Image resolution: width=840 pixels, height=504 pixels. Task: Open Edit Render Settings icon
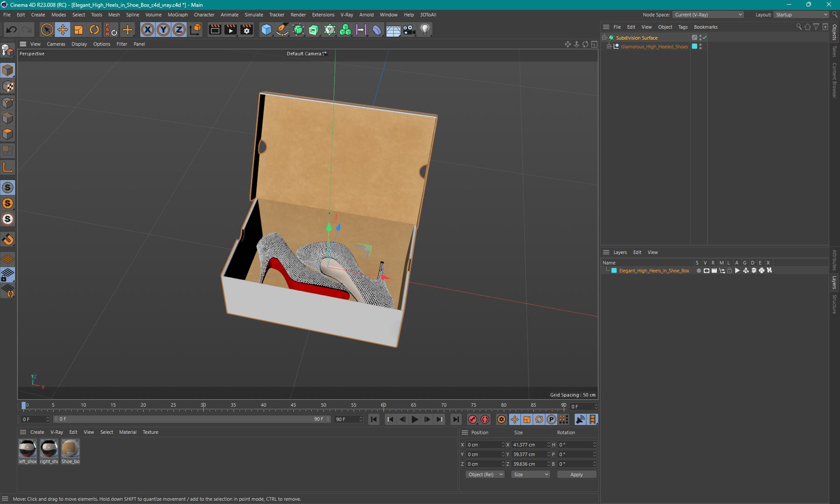point(247,30)
